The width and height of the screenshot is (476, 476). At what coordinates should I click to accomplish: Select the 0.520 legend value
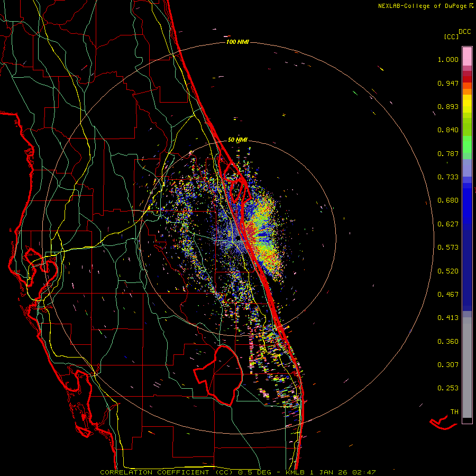pyautogui.click(x=448, y=271)
